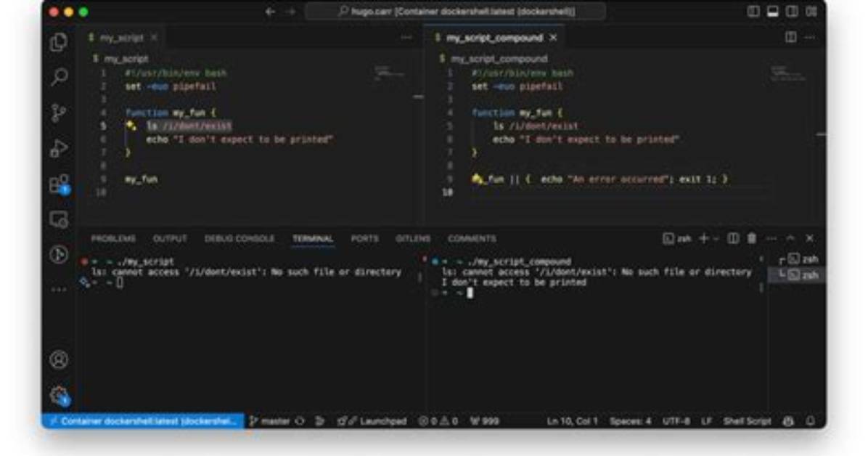Open the COMMENTS panel tab
Screen dimensions: 868x456
[x=472, y=238]
